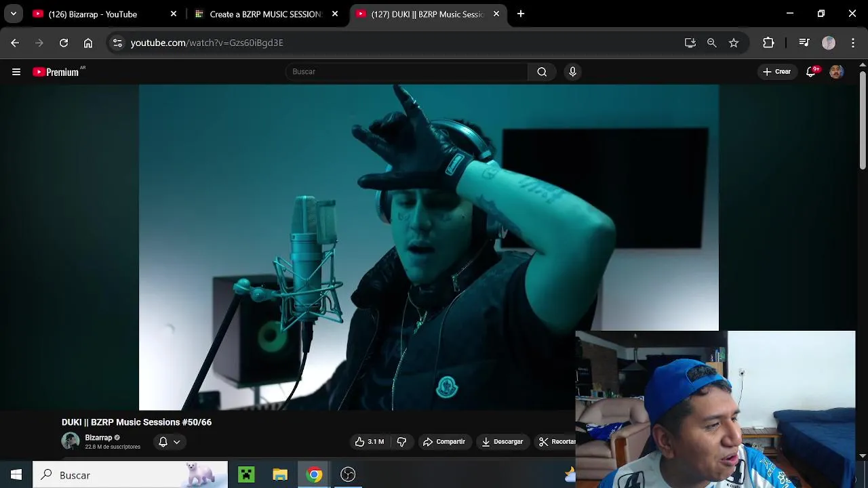Click the YouTube Premium logo
Viewport: 868px width, 488px height.
[56, 72]
